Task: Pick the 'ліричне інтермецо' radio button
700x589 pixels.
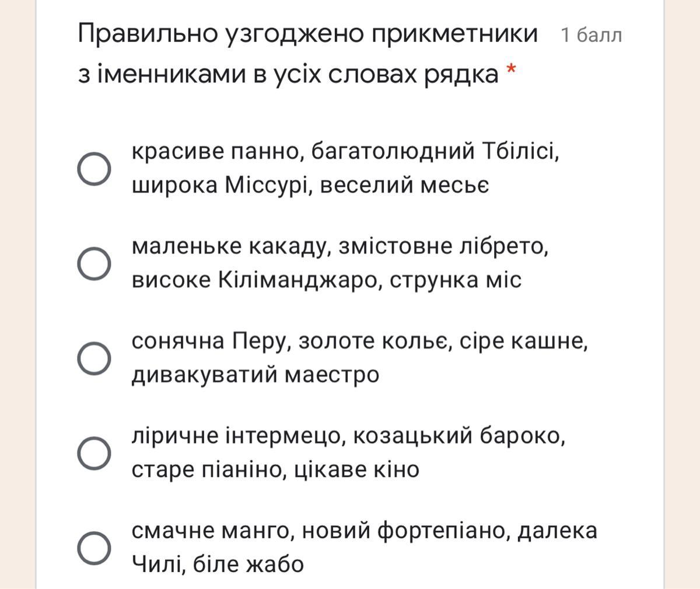Action: click(94, 453)
